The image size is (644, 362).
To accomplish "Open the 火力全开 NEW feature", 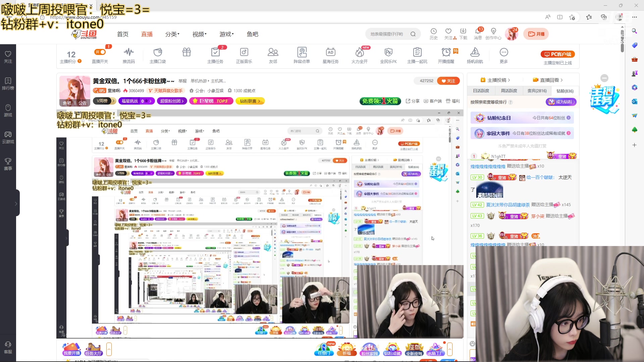I will [x=360, y=55].
